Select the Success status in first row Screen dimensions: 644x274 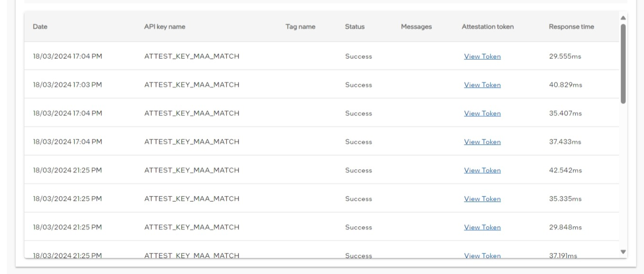[358, 57]
